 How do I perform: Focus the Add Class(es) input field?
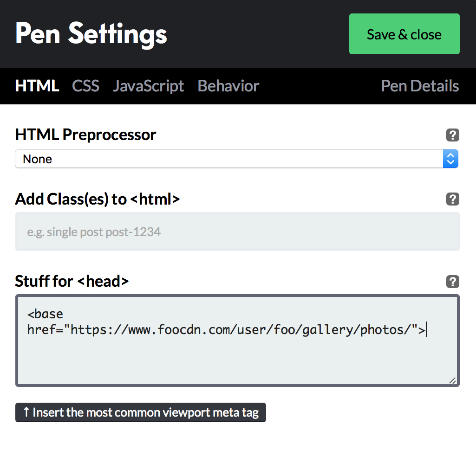tap(237, 231)
